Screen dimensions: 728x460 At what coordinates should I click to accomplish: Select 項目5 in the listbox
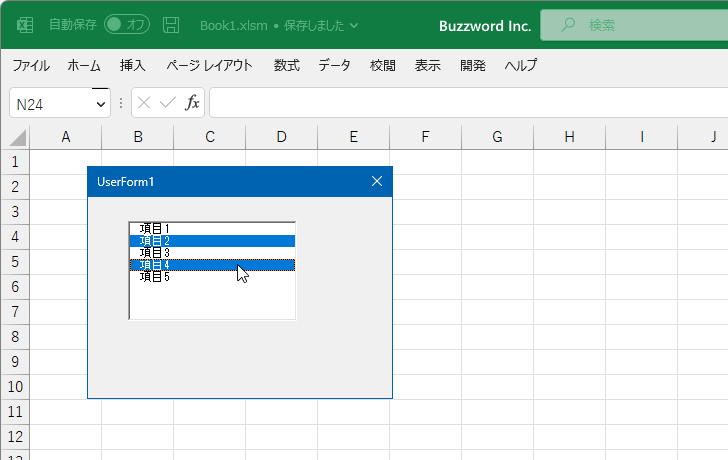(212, 277)
